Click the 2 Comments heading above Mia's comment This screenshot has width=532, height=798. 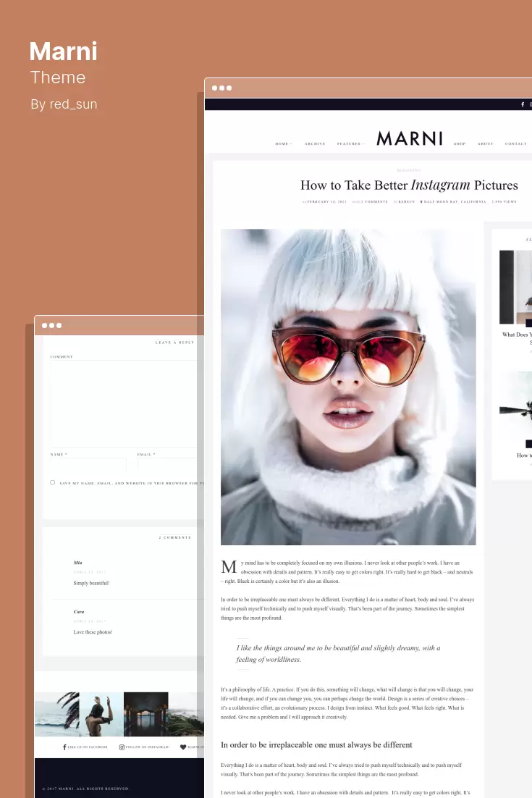175,537
